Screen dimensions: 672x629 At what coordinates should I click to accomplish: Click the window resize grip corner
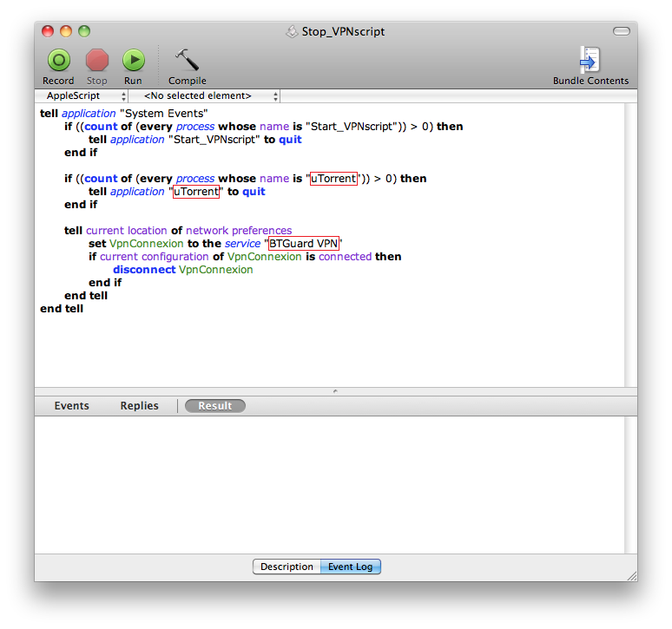(x=630, y=574)
